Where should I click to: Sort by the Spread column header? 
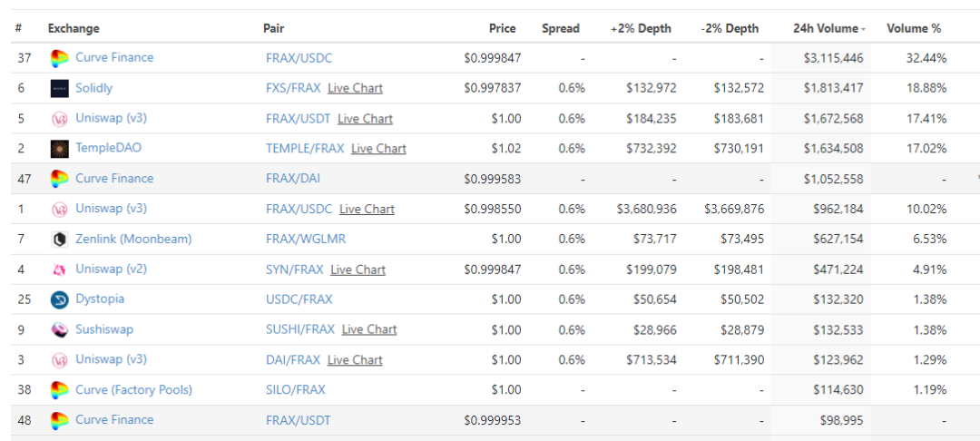pos(561,29)
